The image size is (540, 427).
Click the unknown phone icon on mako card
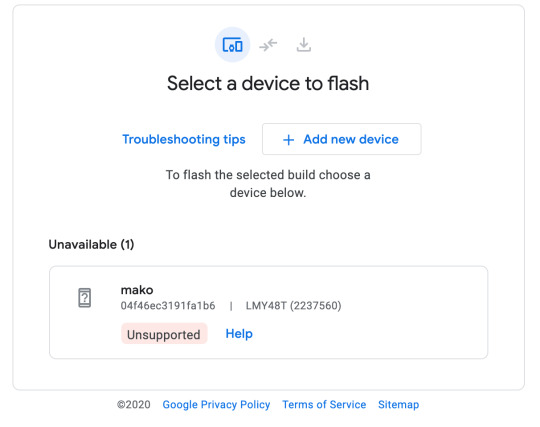tap(85, 298)
